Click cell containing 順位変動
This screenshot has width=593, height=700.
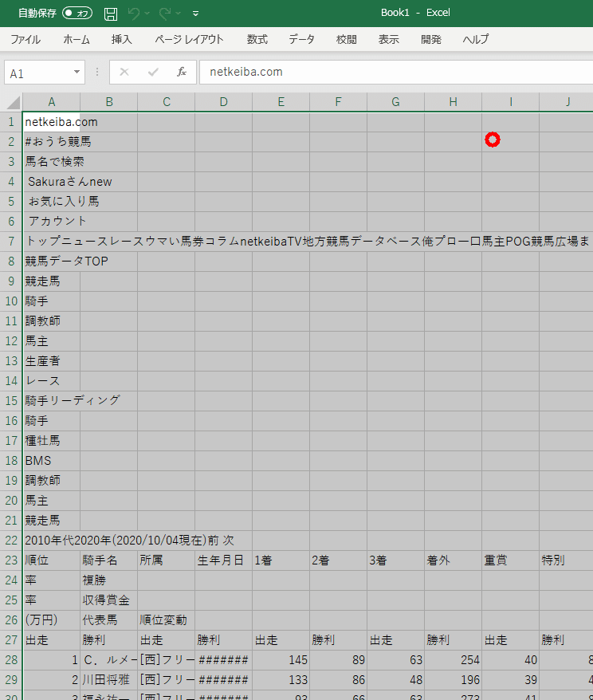pyautogui.click(x=167, y=620)
